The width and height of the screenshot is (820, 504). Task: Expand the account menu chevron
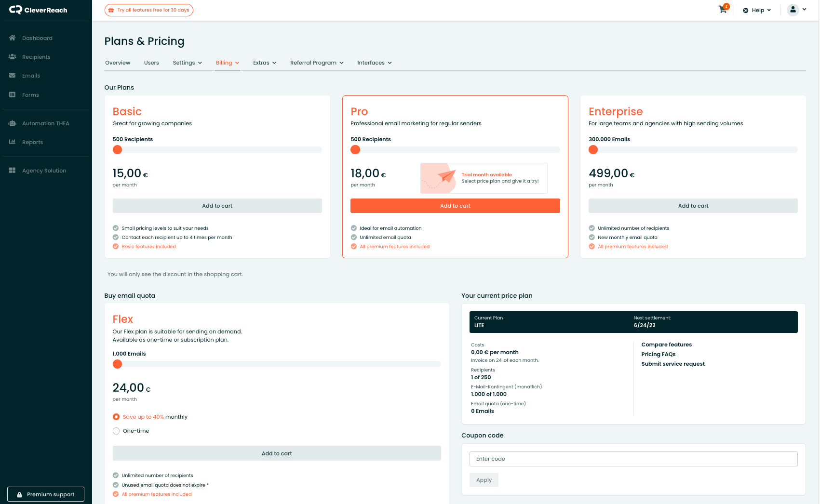coord(805,10)
